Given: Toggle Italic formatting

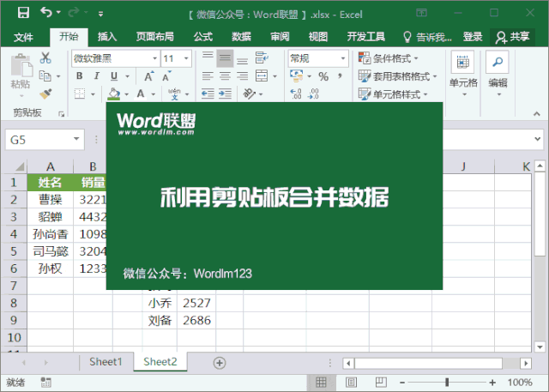Looking at the screenshot, I should pos(97,76).
